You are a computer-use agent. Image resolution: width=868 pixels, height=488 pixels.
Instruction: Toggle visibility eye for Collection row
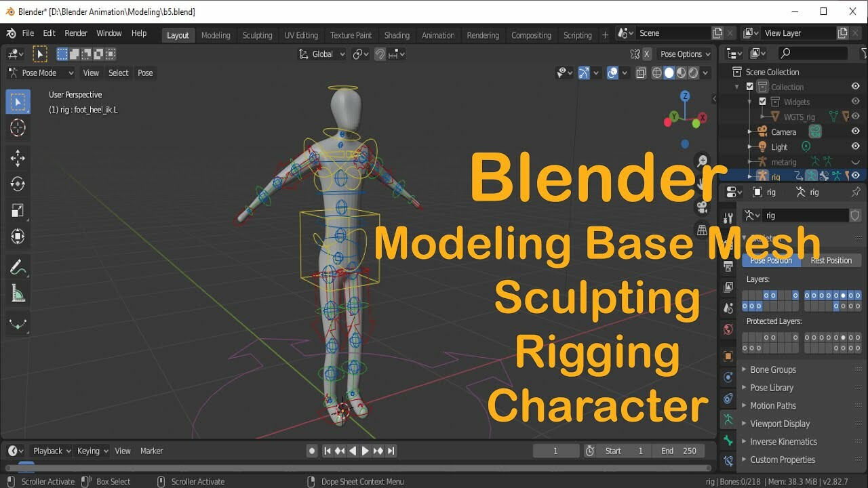856,87
